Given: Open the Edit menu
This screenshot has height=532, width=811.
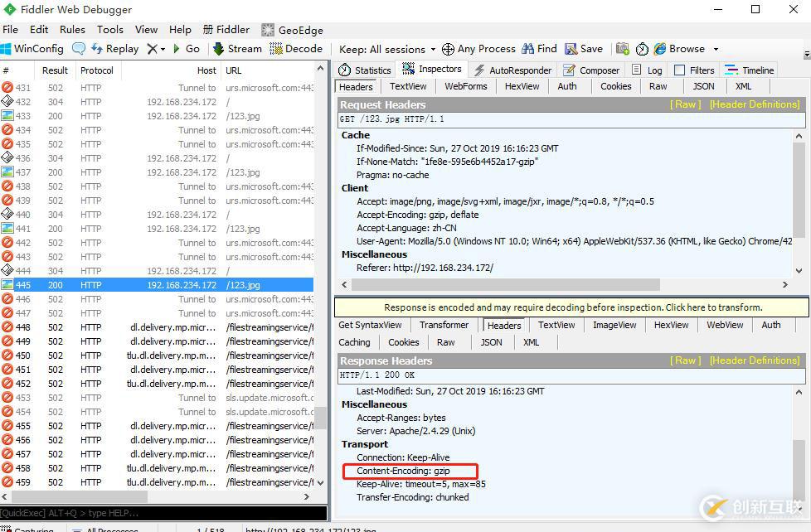Looking at the screenshot, I should point(39,30).
